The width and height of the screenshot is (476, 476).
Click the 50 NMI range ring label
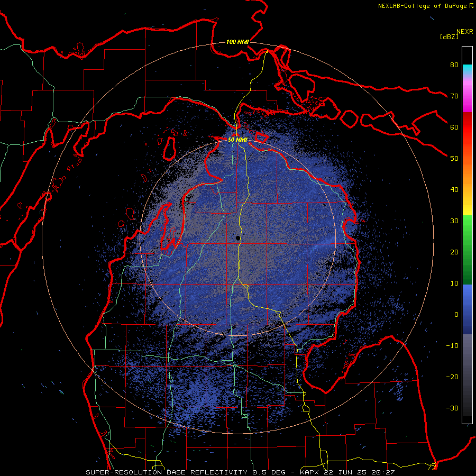coord(237,140)
